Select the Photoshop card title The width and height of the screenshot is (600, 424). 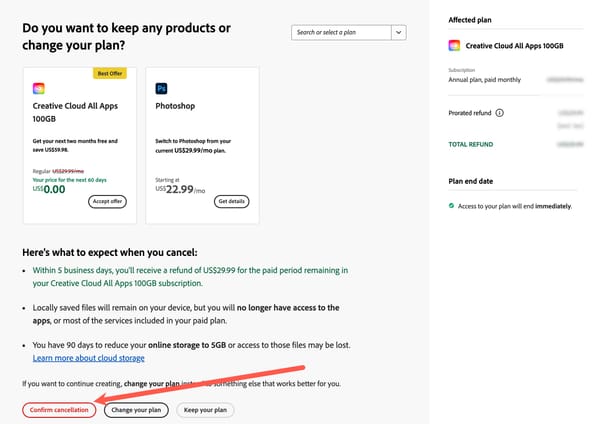click(x=175, y=104)
